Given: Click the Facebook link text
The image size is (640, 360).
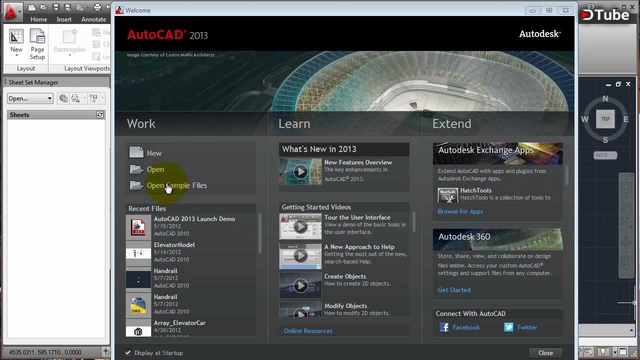Looking at the screenshot, I should click(466, 327).
